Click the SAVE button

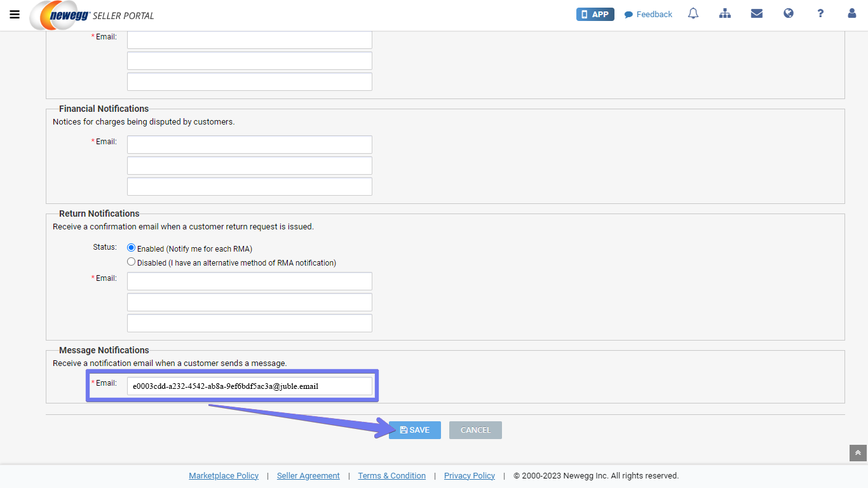click(414, 430)
